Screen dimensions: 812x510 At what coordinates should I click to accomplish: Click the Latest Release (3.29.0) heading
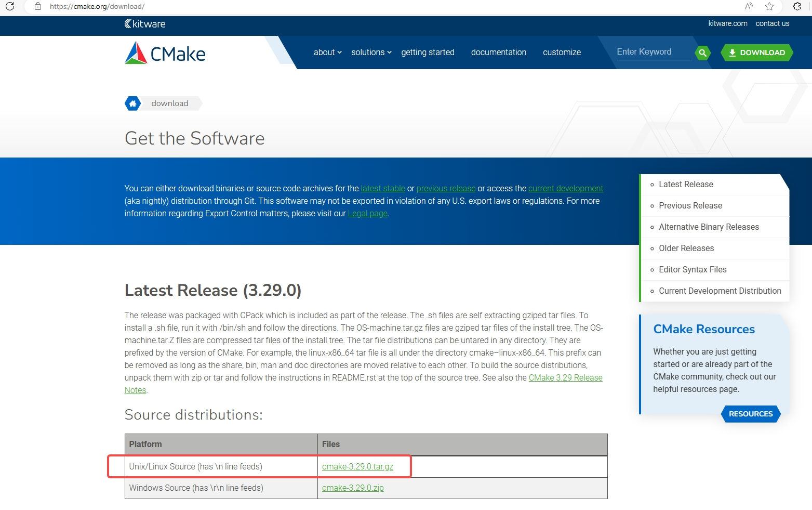point(213,290)
